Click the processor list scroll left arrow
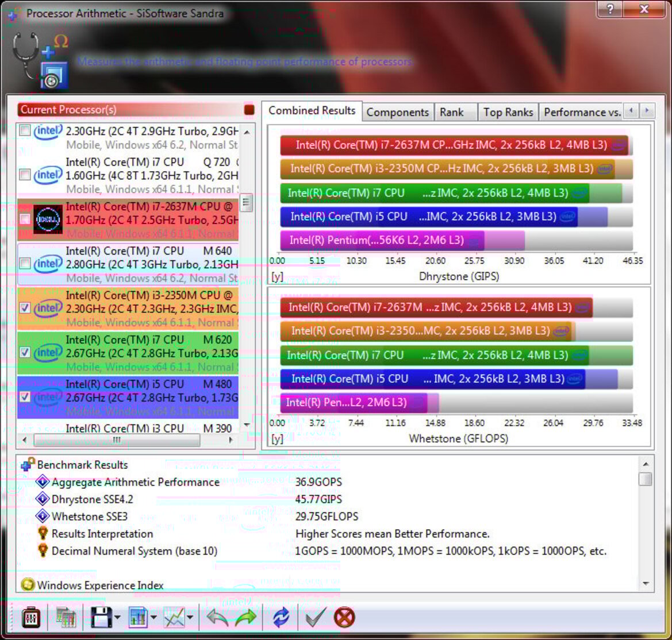This screenshot has width=672, height=640. coord(24,440)
